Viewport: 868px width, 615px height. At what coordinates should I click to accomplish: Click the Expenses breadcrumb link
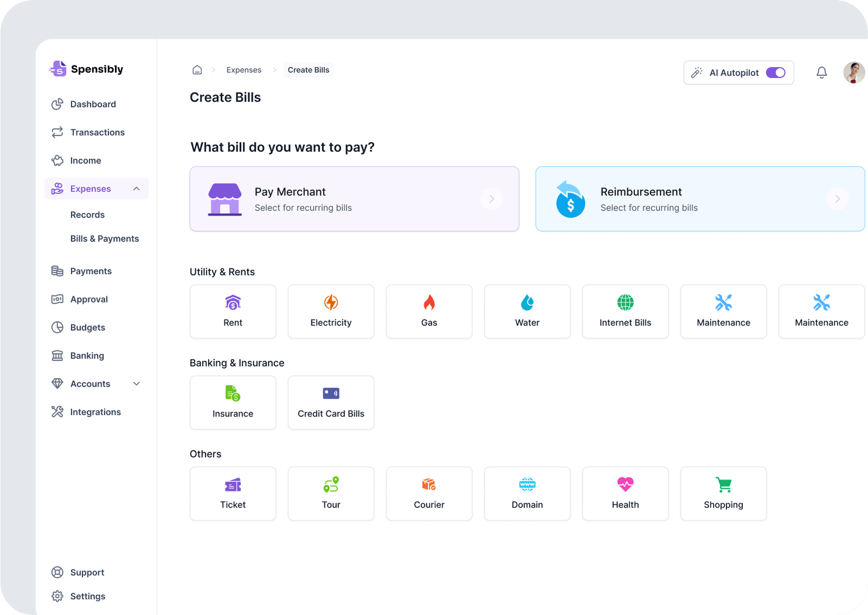[244, 70]
